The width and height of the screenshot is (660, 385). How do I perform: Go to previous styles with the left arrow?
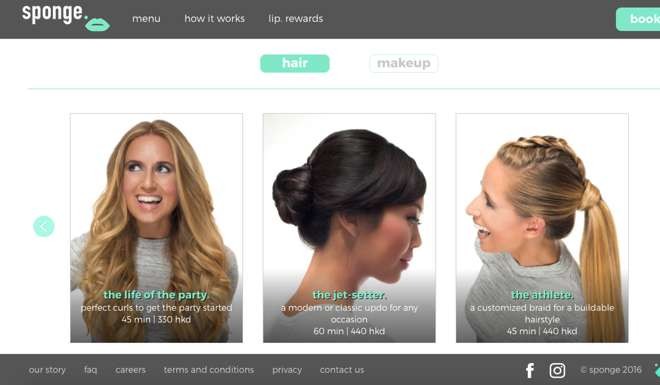pos(44,226)
